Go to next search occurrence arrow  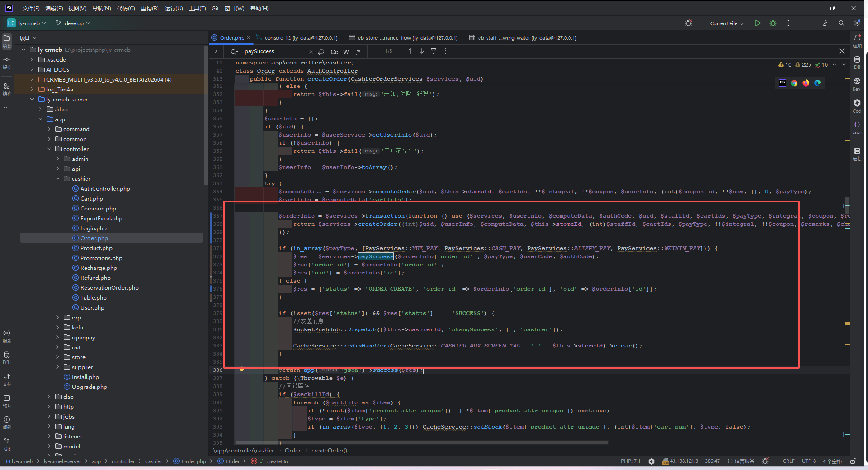(422, 51)
